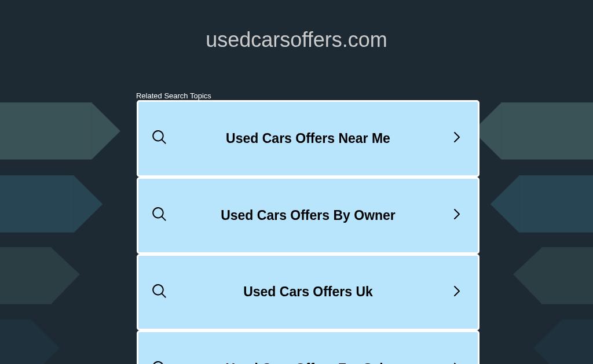Click the partially visible search icon in fourth card
Viewport: 593px width, 364px height.
tap(158, 362)
